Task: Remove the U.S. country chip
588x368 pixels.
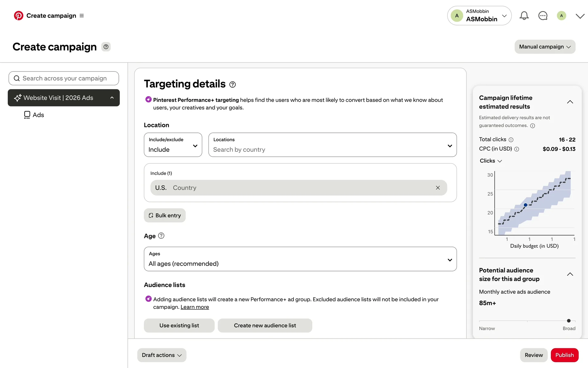Action: [x=438, y=188]
